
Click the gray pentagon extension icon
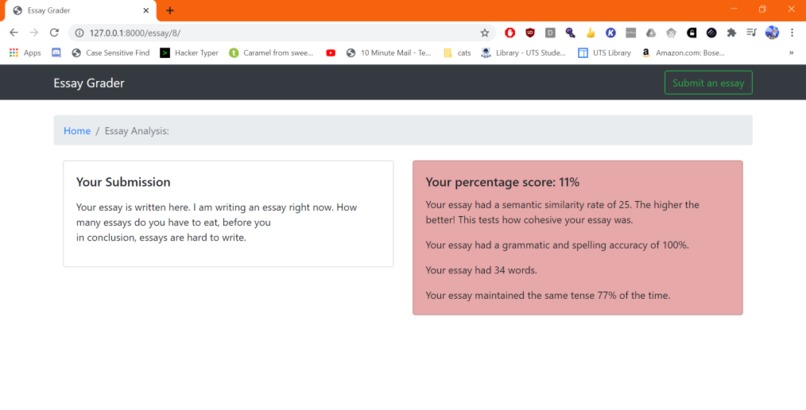tap(671, 33)
